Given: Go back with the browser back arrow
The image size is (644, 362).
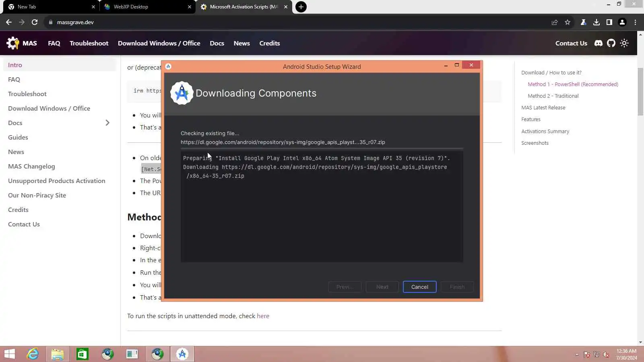Looking at the screenshot, I should click(x=9, y=22).
